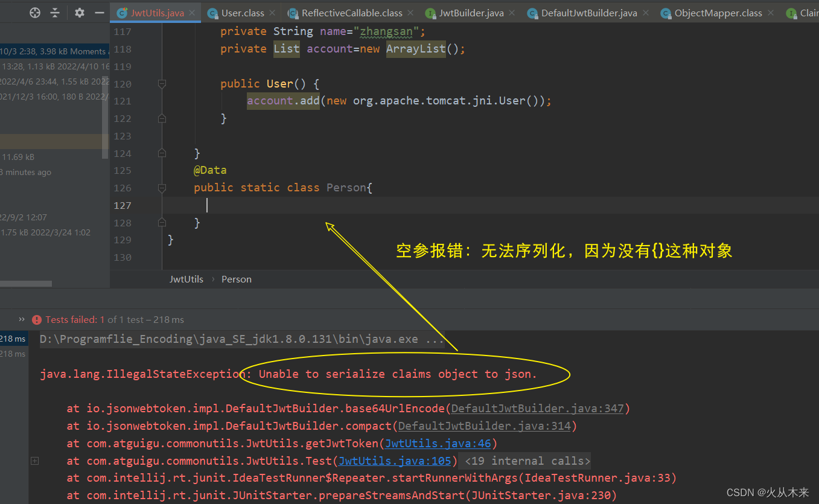Image resolution: width=819 pixels, height=504 pixels.
Task: Switch to the User.class tab
Action: tap(242, 13)
